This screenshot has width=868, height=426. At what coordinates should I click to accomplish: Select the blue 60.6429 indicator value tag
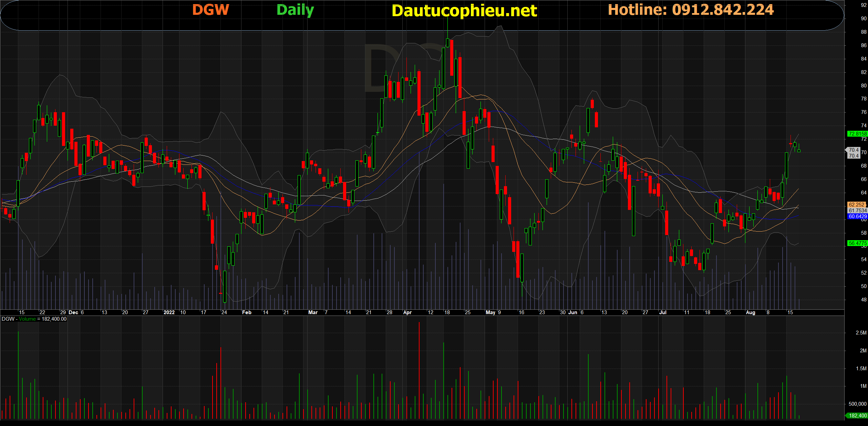pos(857,216)
